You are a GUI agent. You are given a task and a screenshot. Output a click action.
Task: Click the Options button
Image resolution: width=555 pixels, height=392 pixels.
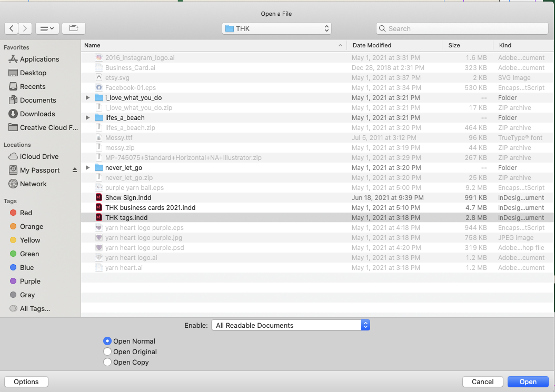pos(26,382)
